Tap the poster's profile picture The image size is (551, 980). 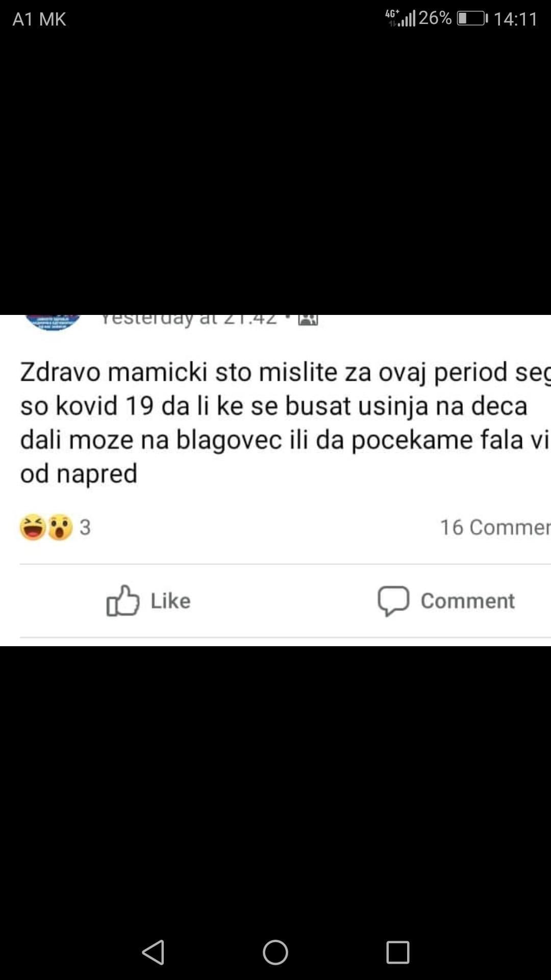[53, 323]
